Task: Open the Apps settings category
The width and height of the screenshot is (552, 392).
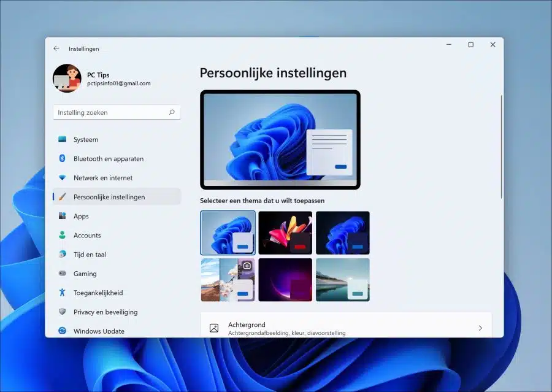Action: click(117, 216)
